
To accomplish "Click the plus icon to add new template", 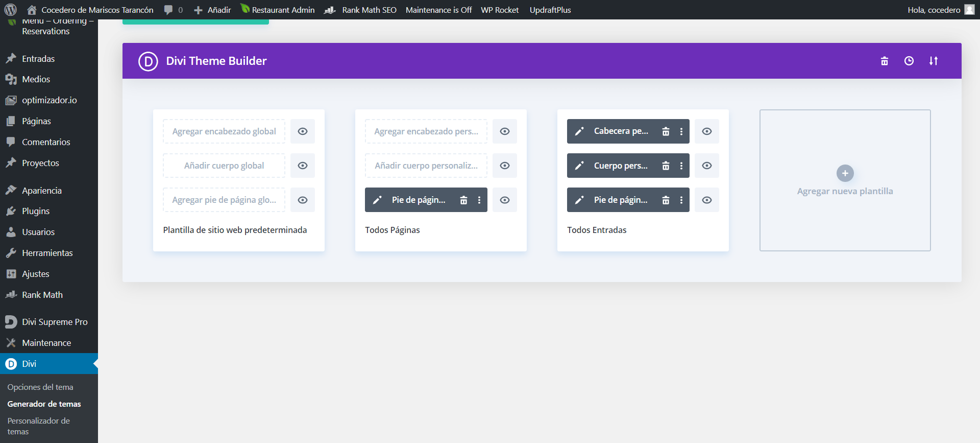I will point(845,173).
